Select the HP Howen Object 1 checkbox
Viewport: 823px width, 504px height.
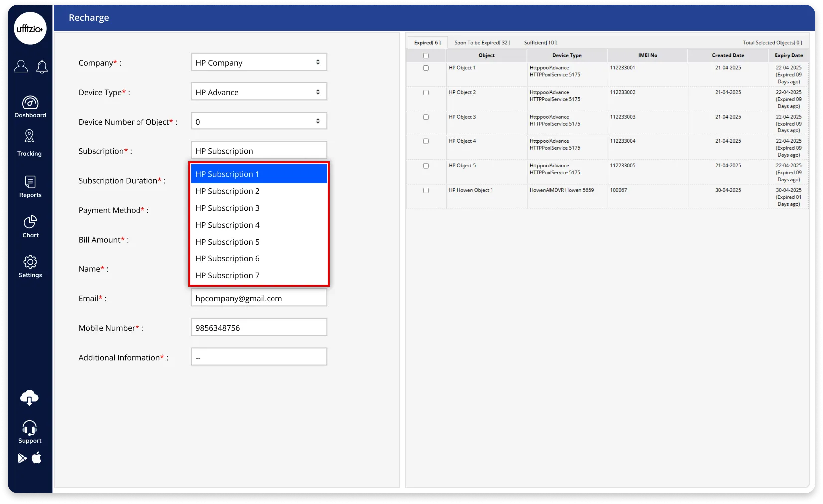click(x=426, y=190)
